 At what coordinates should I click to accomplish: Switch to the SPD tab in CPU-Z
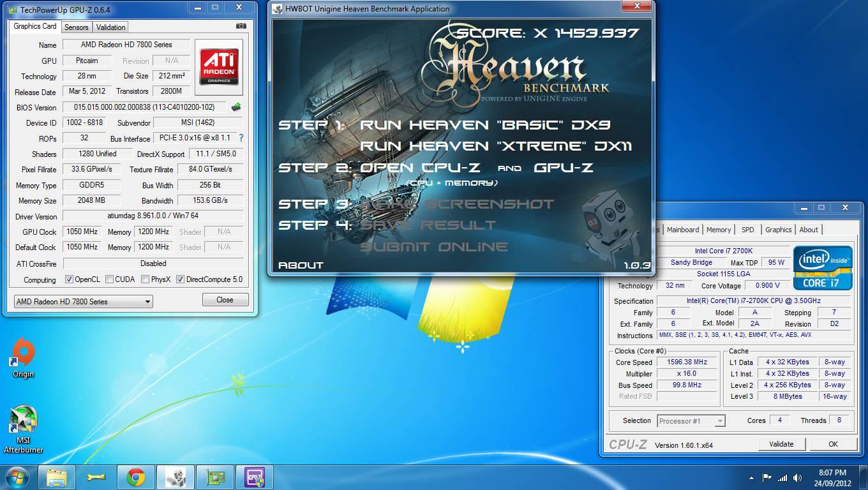tap(748, 230)
